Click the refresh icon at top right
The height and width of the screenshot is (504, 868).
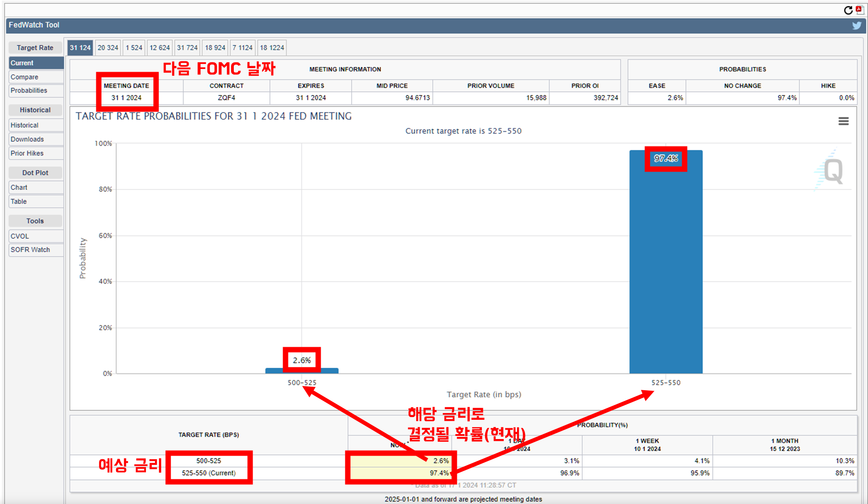(x=848, y=10)
